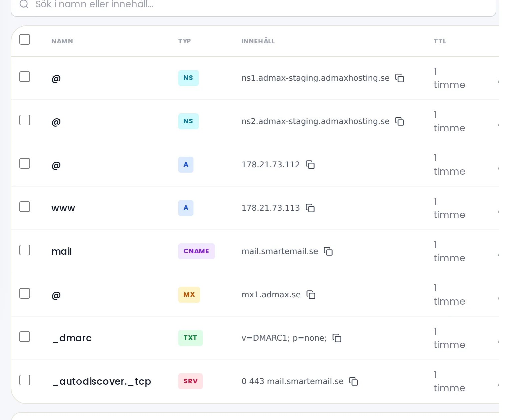Tick the select-all checkbox in header
The image size is (509, 420).
click(25, 39)
